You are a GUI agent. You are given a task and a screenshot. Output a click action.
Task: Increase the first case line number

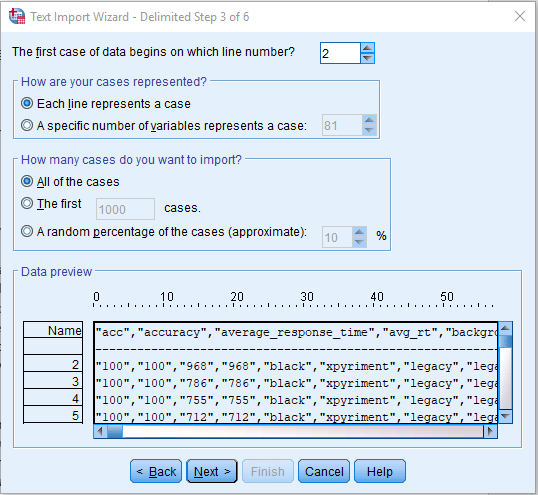tap(367, 48)
